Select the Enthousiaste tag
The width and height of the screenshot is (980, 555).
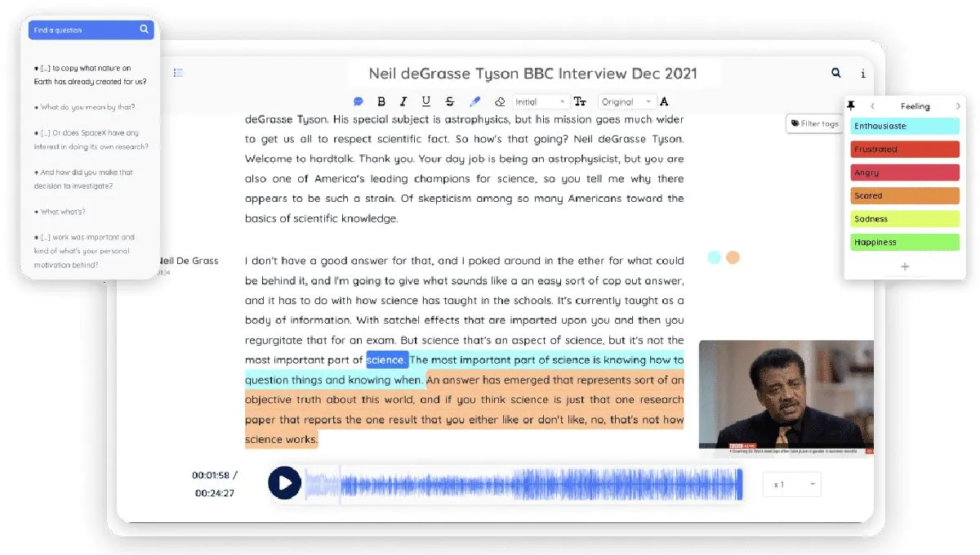click(x=905, y=126)
